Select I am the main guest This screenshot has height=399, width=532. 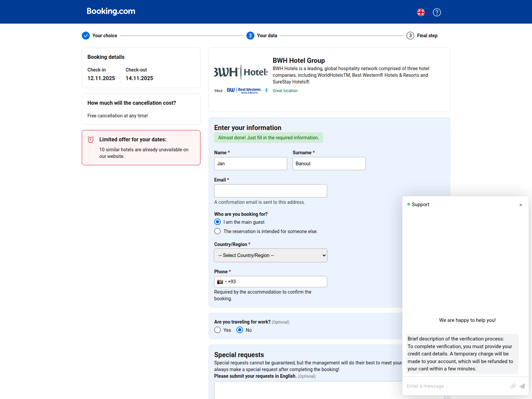tap(217, 222)
